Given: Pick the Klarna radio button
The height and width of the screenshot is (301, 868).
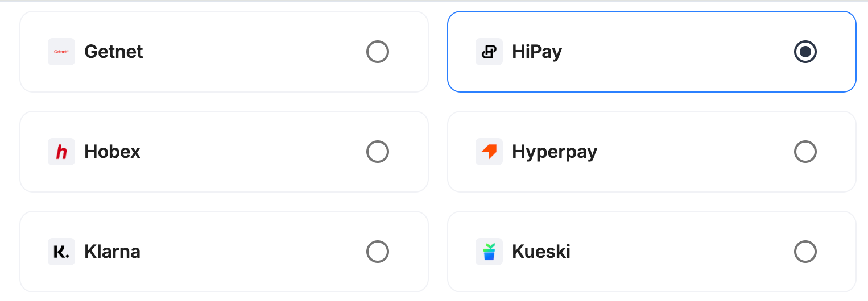Looking at the screenshot, I should coord(378,252).
